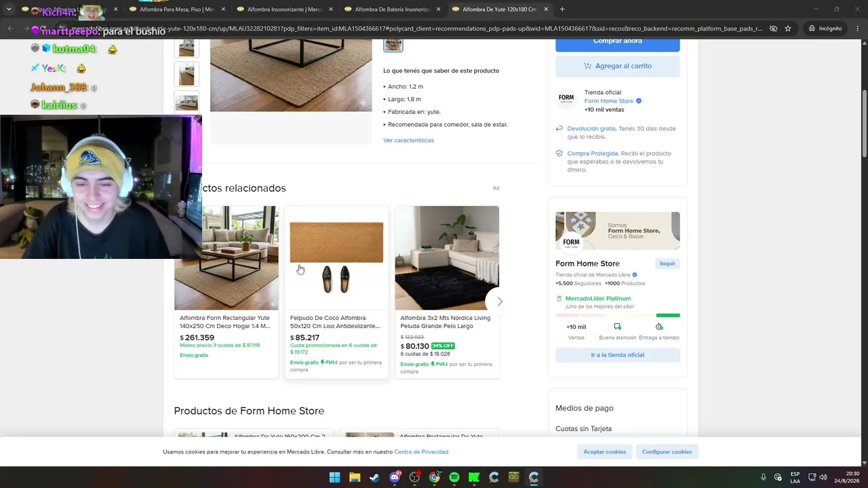This screenshot has height=488, width=868.
Task: Switch the ESP LAA keyboard language
Action: [795, 477]
